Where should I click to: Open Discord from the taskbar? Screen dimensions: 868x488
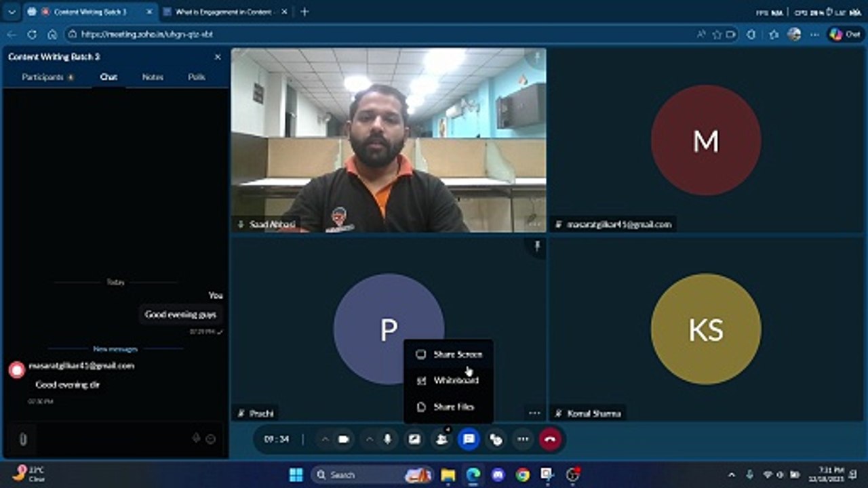click(x=498, y=475)
